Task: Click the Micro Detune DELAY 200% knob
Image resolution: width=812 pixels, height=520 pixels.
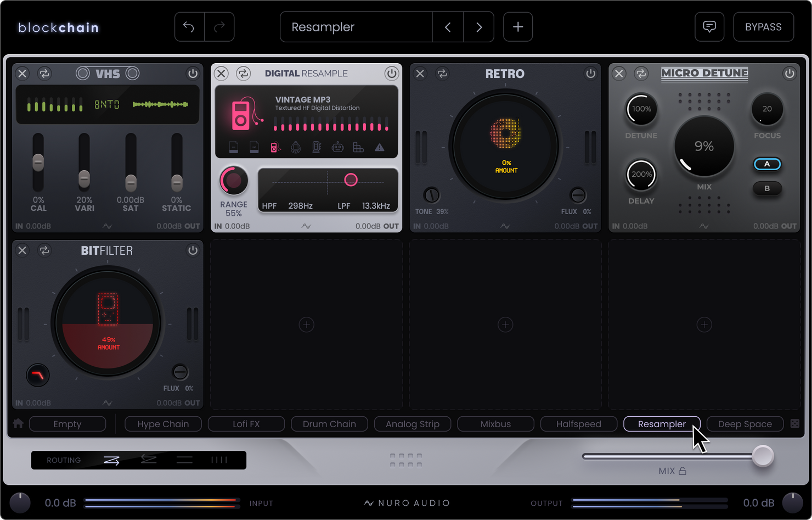Action: pos(641,175)
